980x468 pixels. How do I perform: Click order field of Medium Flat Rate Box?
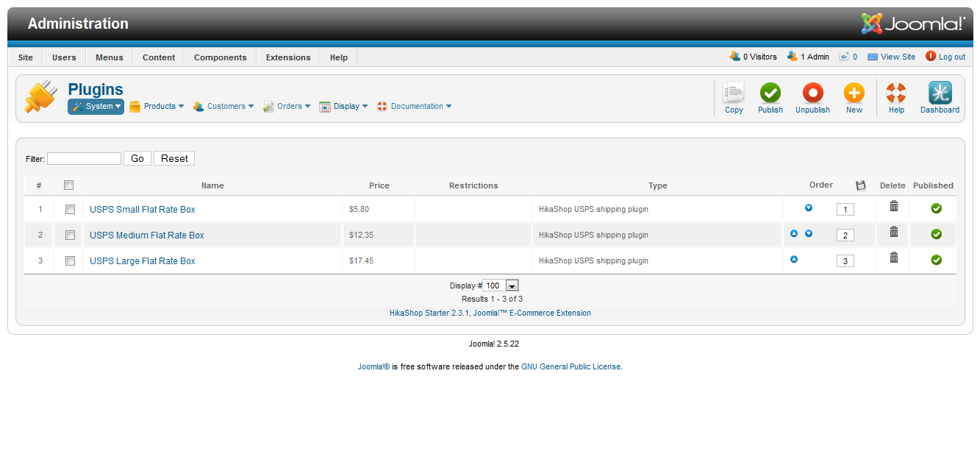(x=845, y=235)
